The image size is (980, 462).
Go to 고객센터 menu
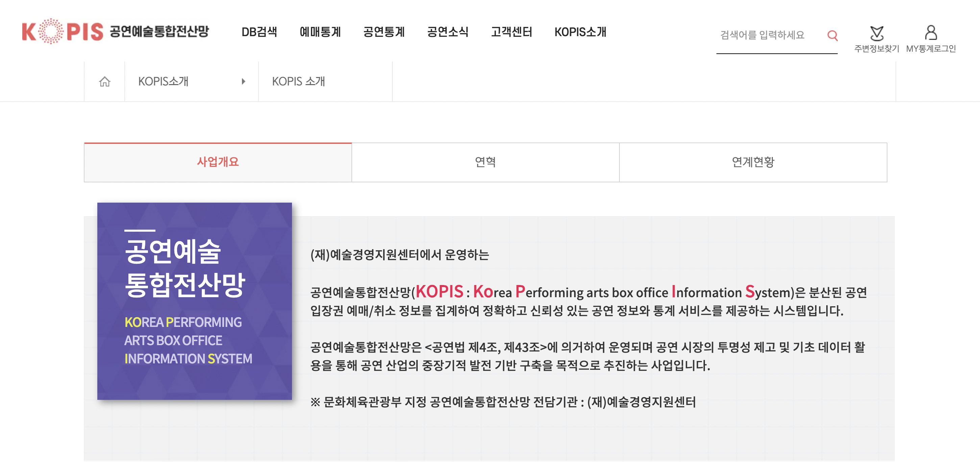pos(511,32)
